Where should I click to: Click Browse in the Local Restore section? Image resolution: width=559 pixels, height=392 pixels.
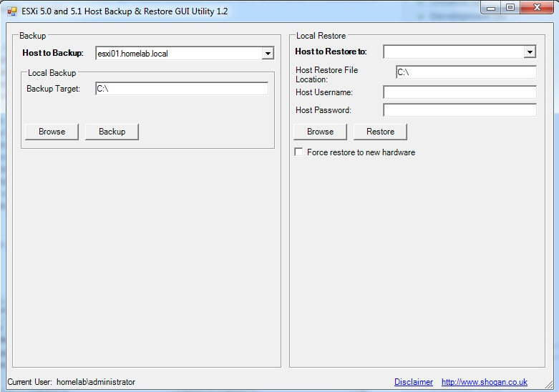pos(320,132)
